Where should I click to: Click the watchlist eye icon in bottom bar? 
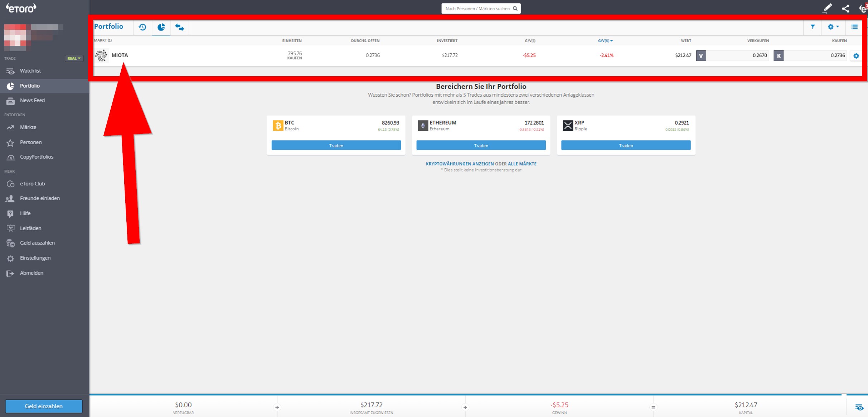point(859,407)
